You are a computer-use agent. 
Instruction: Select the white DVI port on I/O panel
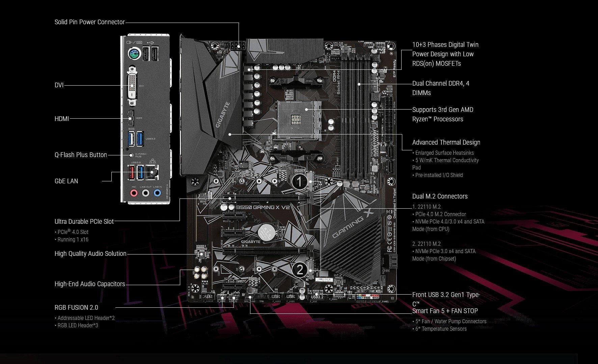pos(132,86)
